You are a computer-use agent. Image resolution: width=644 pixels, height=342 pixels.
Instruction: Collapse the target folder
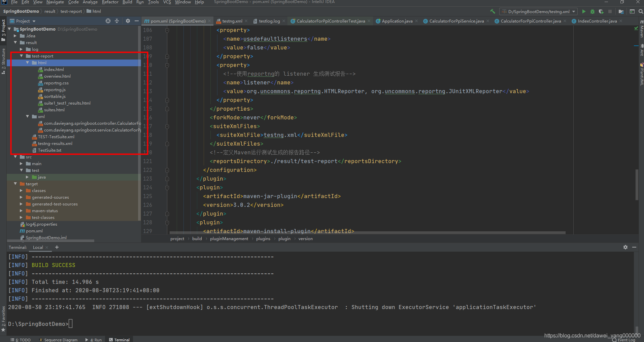click(x=15, y=184)
